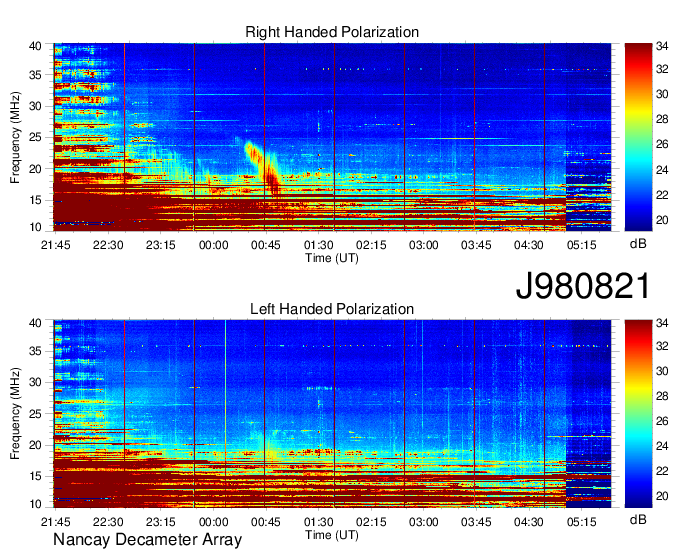Click 10 MHz tick on Left Handed frequency axis
Screen dimensions: 680x552
35,504
